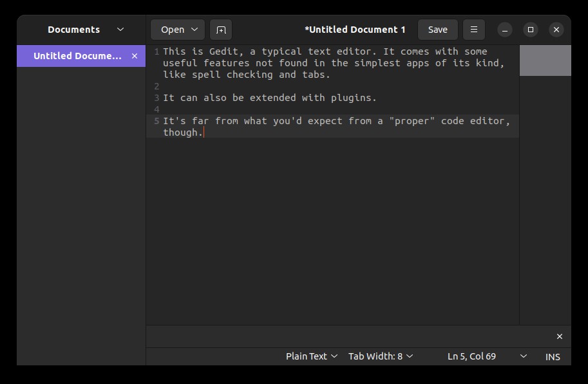588x384 pixels.
Task: Click the Save button
Action: (437, 30)
